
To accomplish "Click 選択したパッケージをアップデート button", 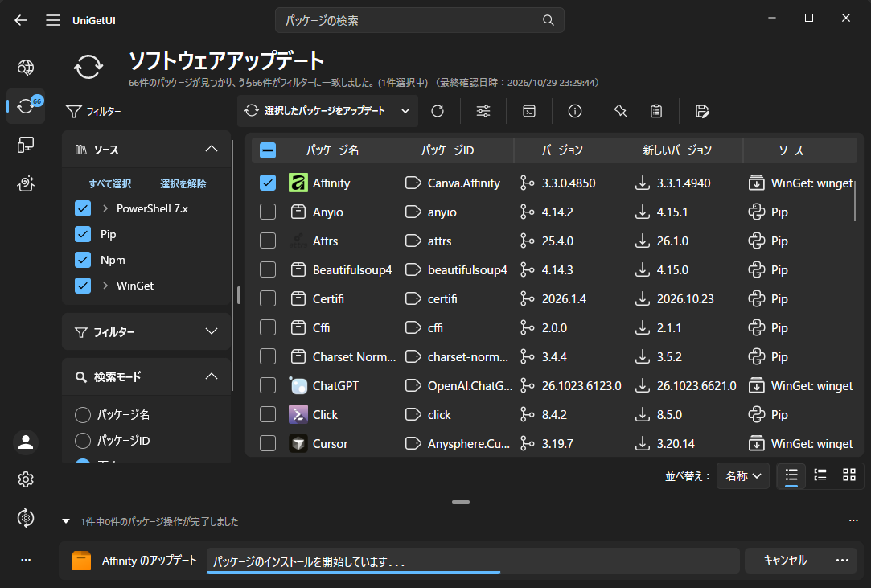I will coord(315,111).
